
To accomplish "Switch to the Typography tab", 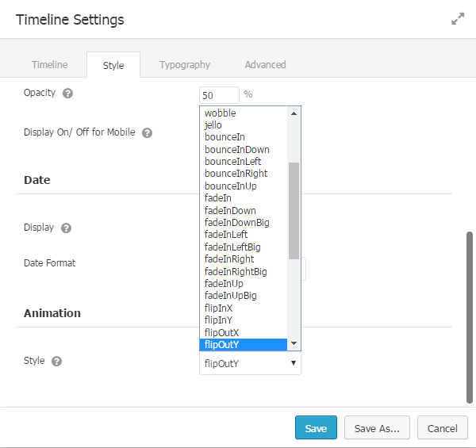I will point(184,65).
